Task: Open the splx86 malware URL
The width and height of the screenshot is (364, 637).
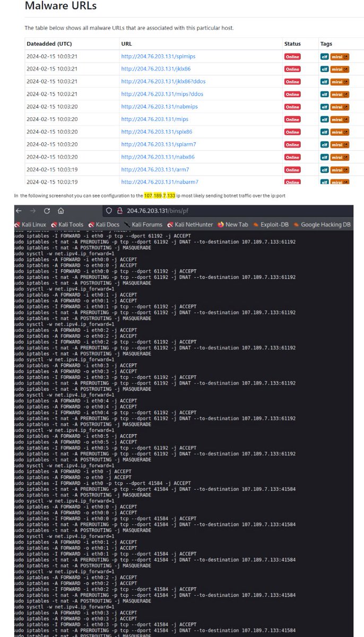Action: point(157,132)
